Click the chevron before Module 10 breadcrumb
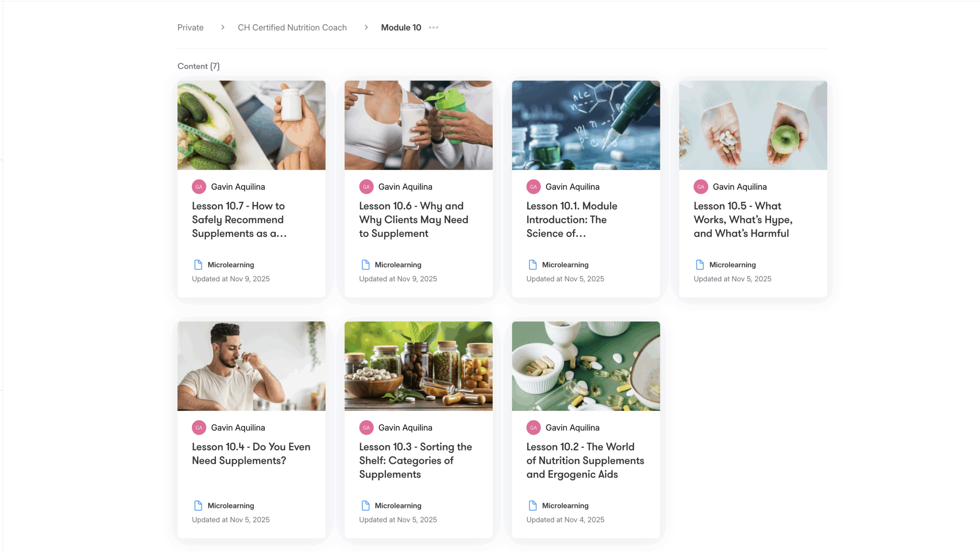This screenshot has width=980, height=552. 366,28
